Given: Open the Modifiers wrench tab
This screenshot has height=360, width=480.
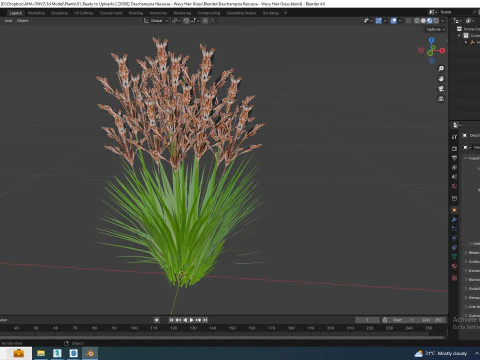Looking at the screenshot, I should coord(454,219).
